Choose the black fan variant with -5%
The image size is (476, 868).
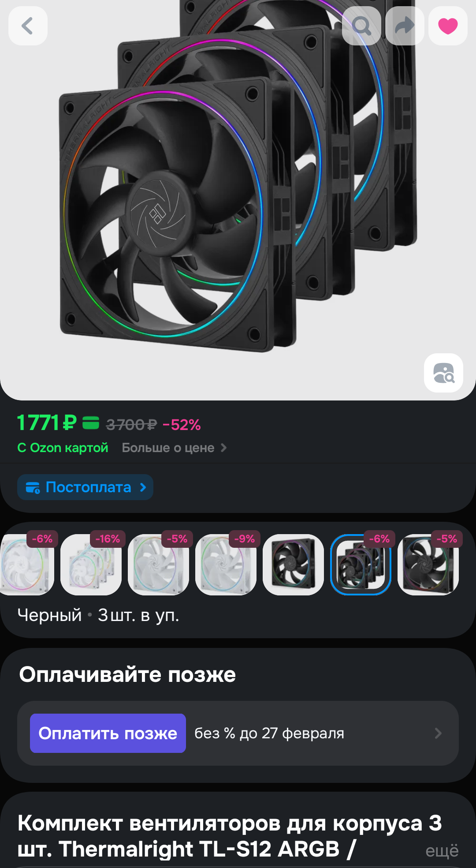pyautogui.click(x=428, y=565)
